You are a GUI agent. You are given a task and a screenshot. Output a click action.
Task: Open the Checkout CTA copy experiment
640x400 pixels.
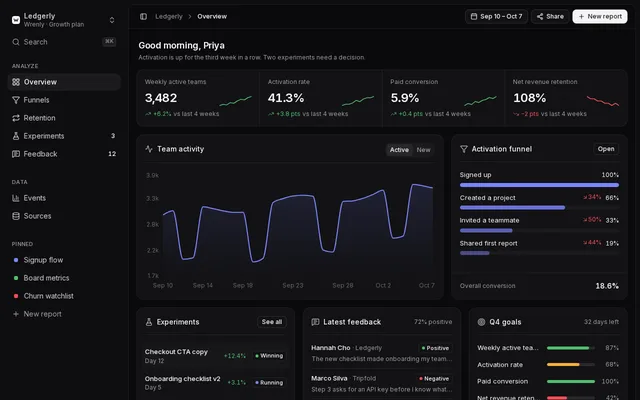(216, 356)
